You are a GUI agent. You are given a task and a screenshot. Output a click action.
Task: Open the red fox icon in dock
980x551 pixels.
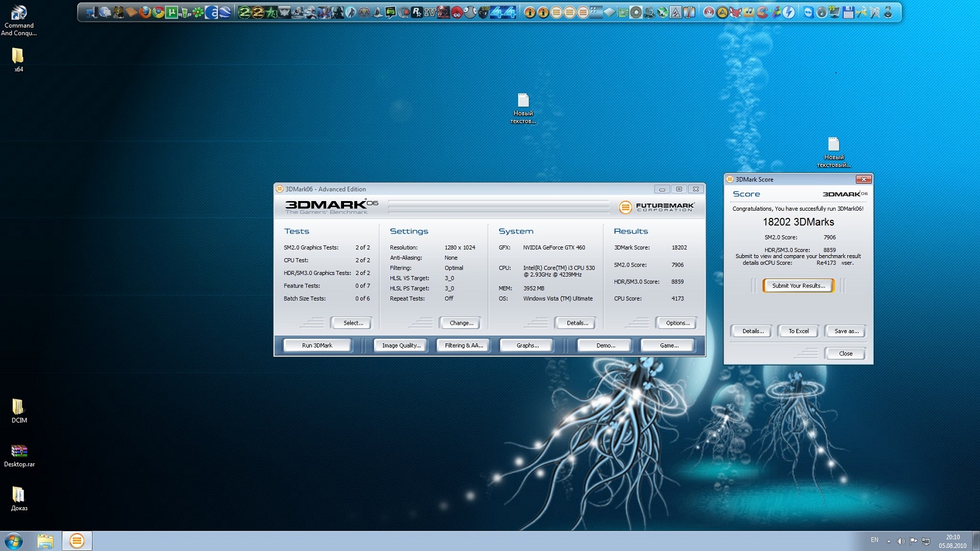(x=734, y=11)
